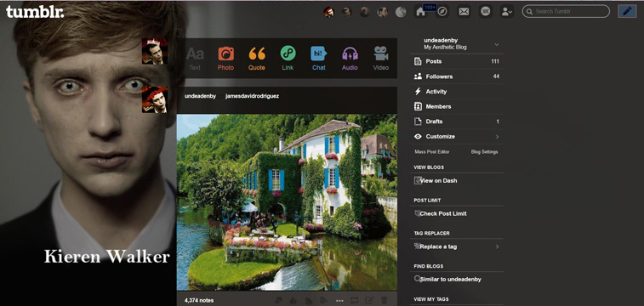Open Members in the sidebar
The image size is (644, 306).
point(456,106)
